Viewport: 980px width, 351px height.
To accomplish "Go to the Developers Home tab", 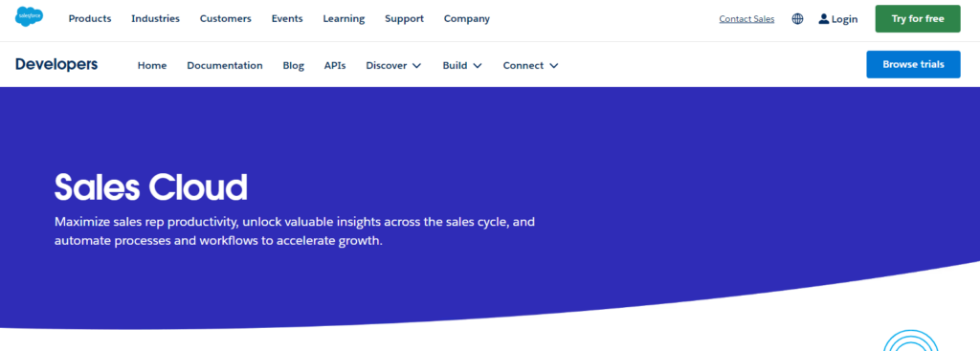I will (152, 66).
